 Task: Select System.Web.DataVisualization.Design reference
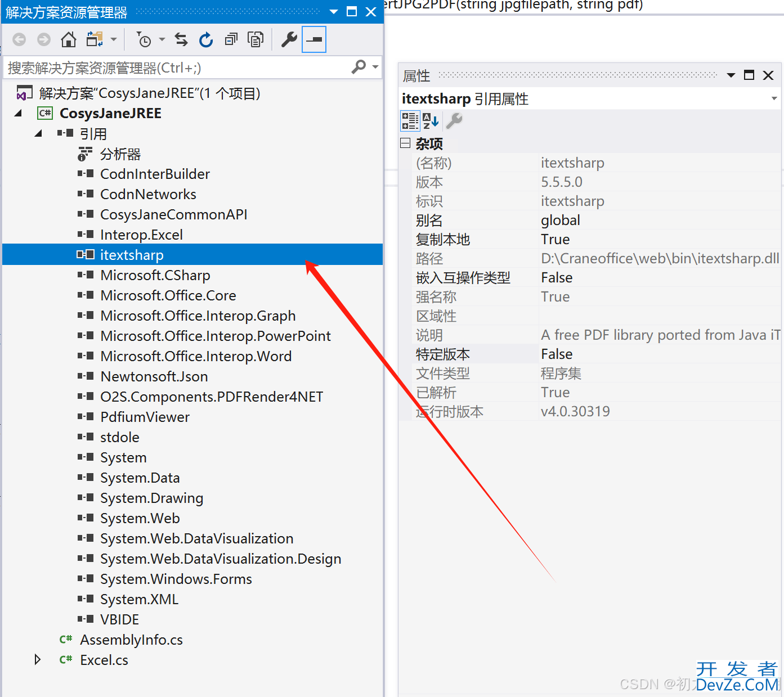[x=221, y=559]
